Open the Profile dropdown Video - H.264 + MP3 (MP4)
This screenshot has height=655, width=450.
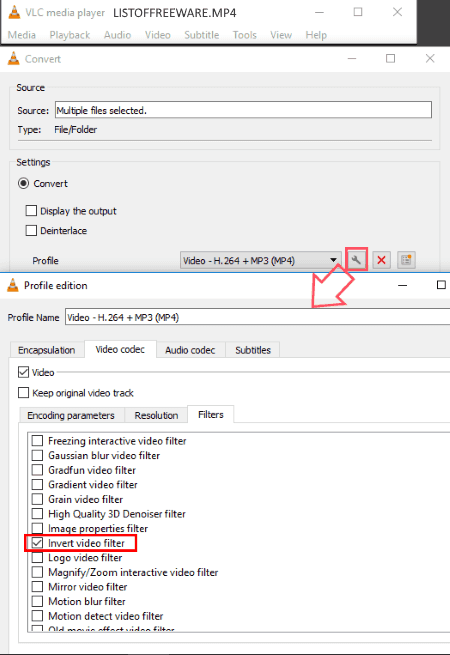coord(260,260)
